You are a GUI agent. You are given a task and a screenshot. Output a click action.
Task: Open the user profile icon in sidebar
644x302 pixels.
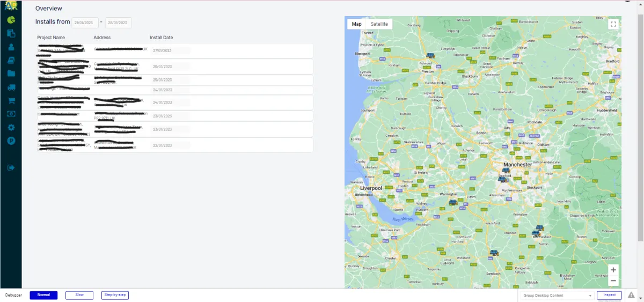click(11, 47)
